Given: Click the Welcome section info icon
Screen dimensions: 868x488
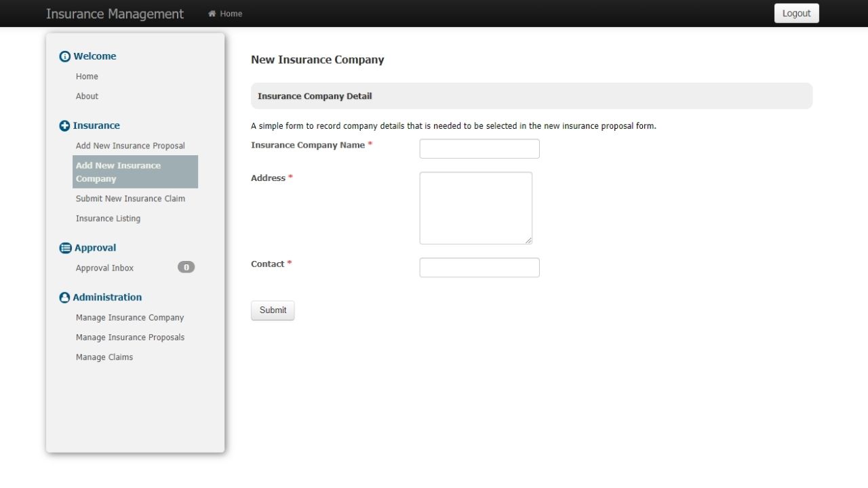Looking at the screenshot, I should [x=65, y=57].
